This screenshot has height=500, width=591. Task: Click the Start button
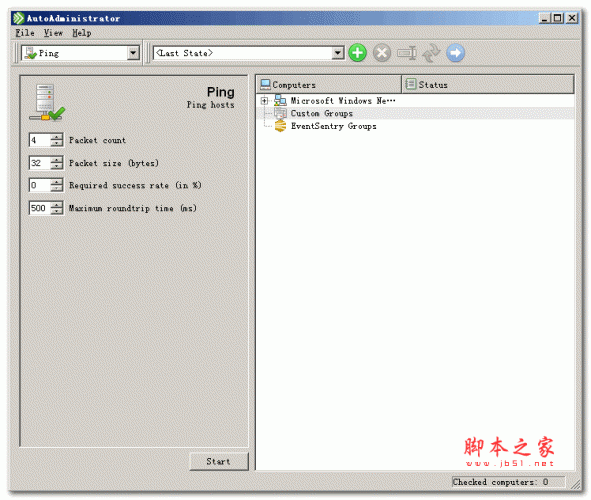click(x=219, y=461)
